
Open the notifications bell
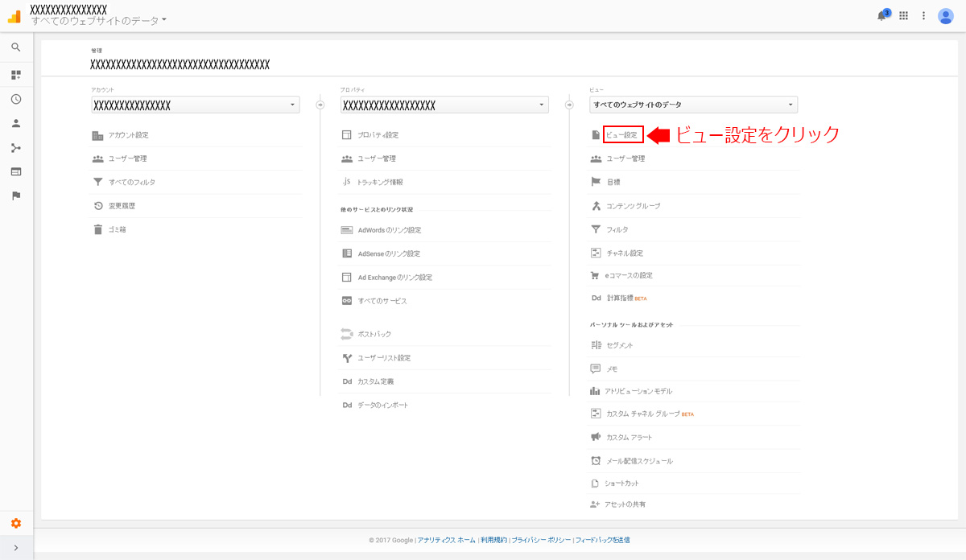(881, 16)
